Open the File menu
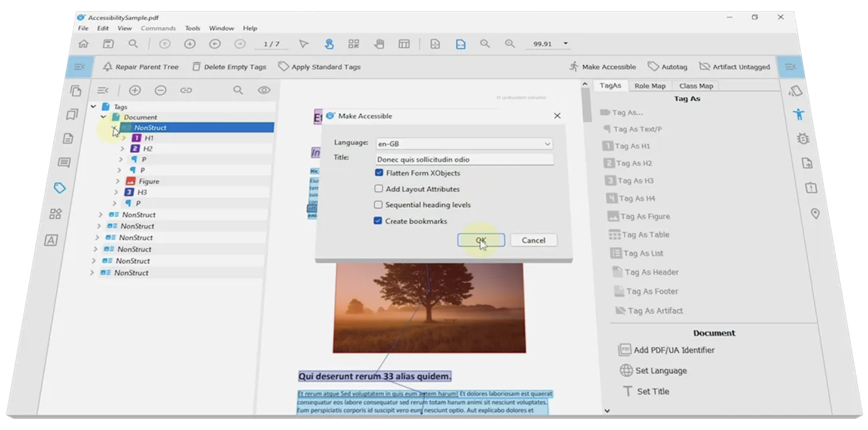 [x=83, y=28]
